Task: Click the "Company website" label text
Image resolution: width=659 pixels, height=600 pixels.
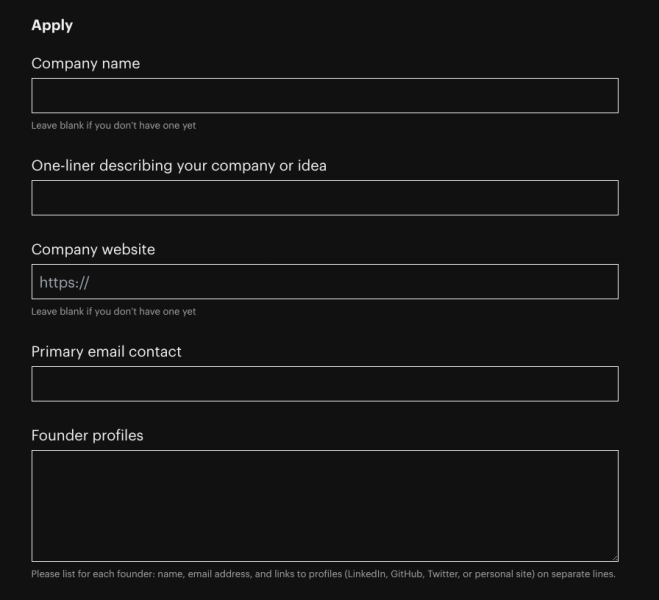Action: pyautogui.click(x=93, y=249)
